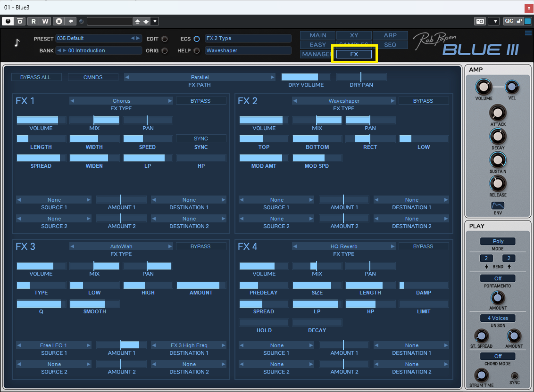Click FX 1 SYNC button

[x=201, y=139]
